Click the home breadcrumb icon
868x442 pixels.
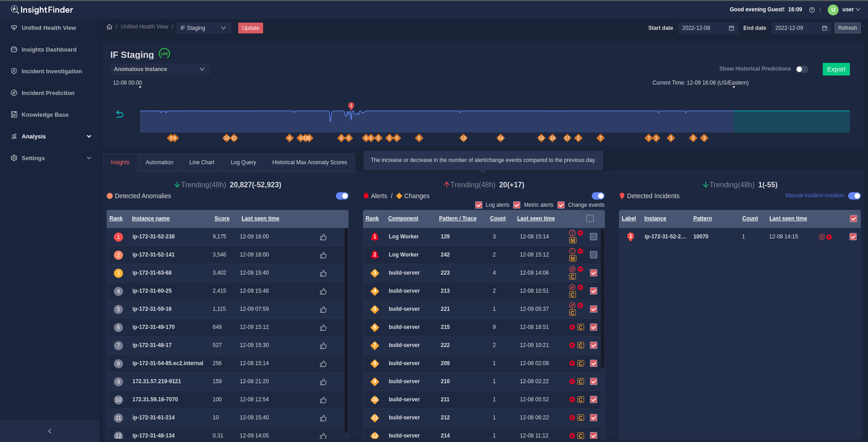109,27
